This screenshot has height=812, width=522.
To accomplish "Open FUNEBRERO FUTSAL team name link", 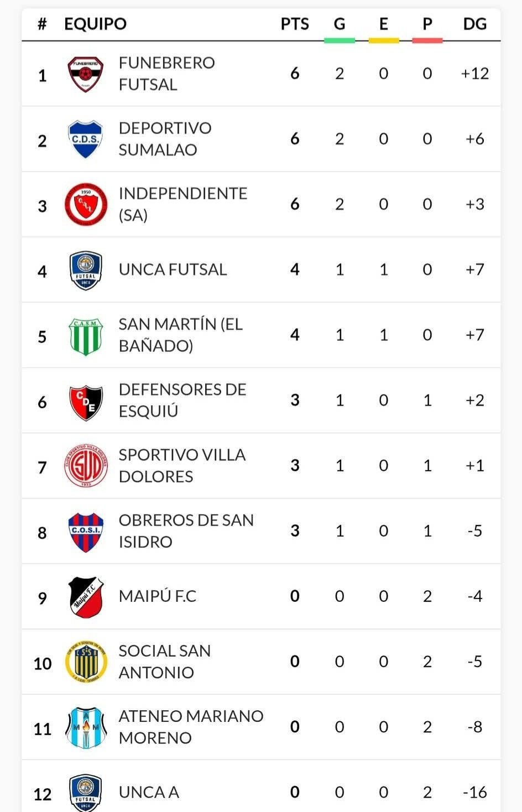I will click(166, 74).
